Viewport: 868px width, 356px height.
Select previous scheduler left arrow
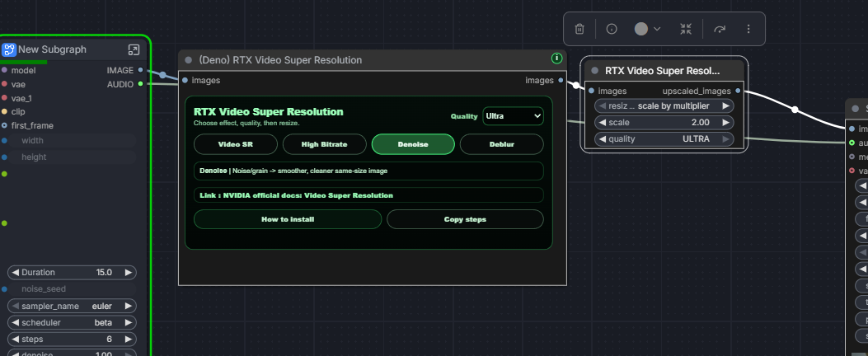point(16,323)
